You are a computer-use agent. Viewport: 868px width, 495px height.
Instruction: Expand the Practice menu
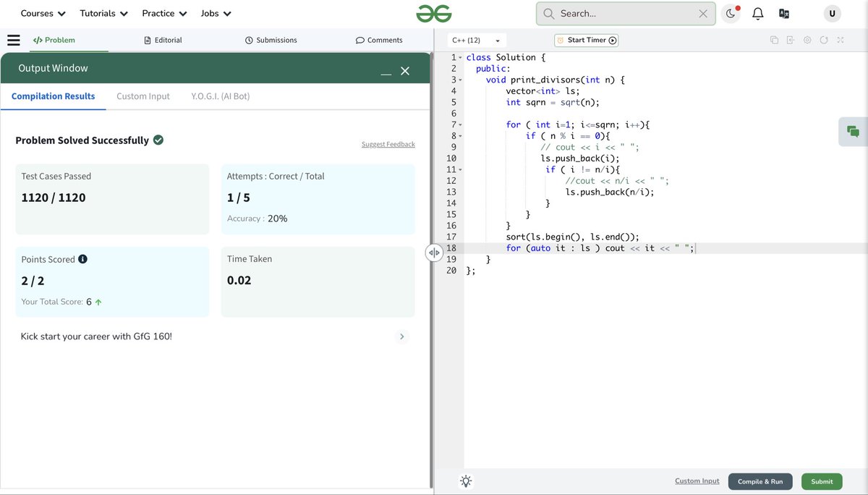[164, 14]
